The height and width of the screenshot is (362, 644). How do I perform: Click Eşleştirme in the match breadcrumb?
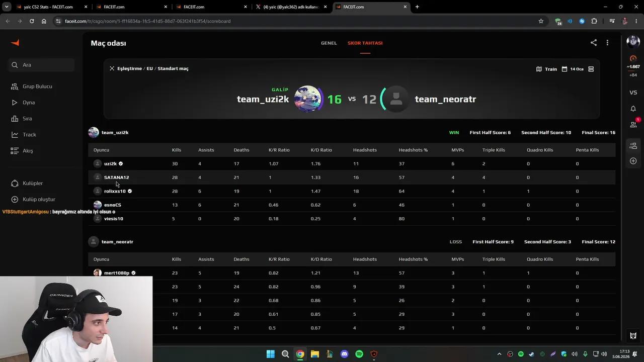coord(129,68)
